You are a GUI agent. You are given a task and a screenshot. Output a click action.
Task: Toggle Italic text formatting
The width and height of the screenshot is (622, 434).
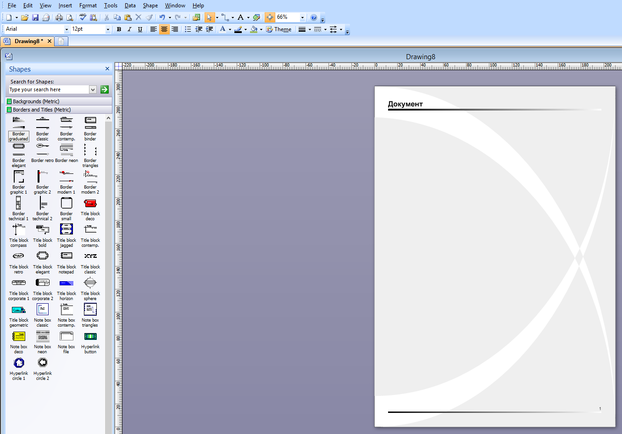(x=129, y=29)
